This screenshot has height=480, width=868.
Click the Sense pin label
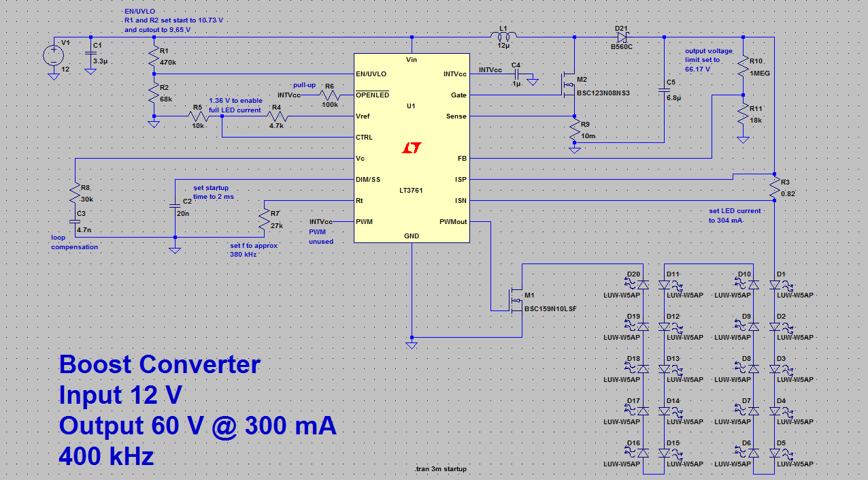pos(456,116)
